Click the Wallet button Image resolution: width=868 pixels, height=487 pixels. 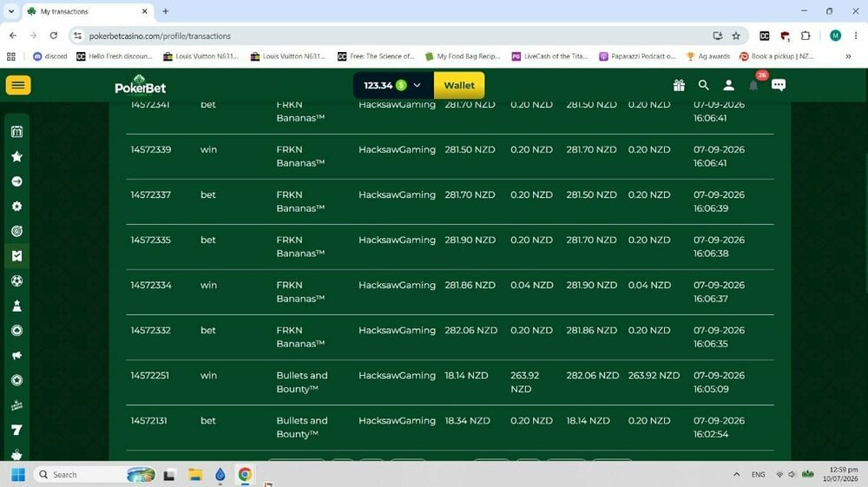(x=459, y=85)
